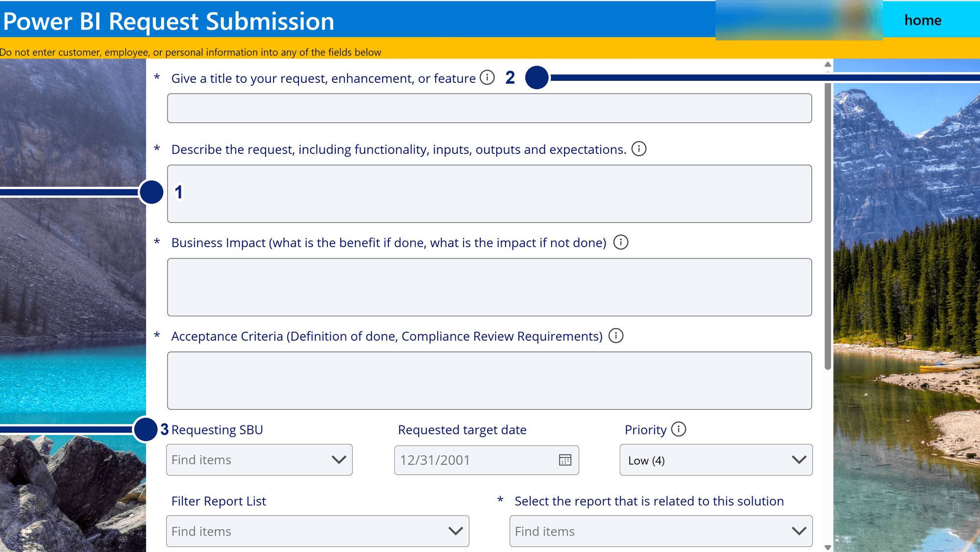Expand the Priority dropdown showing Low (4)
The width and height of the screenshot is (980, 552).
(716, 460)
